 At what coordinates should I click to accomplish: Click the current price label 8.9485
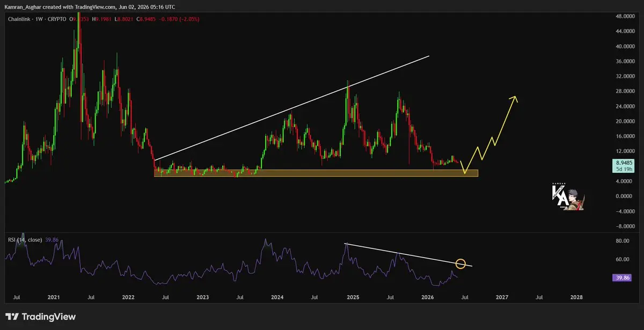coord(625,162)
